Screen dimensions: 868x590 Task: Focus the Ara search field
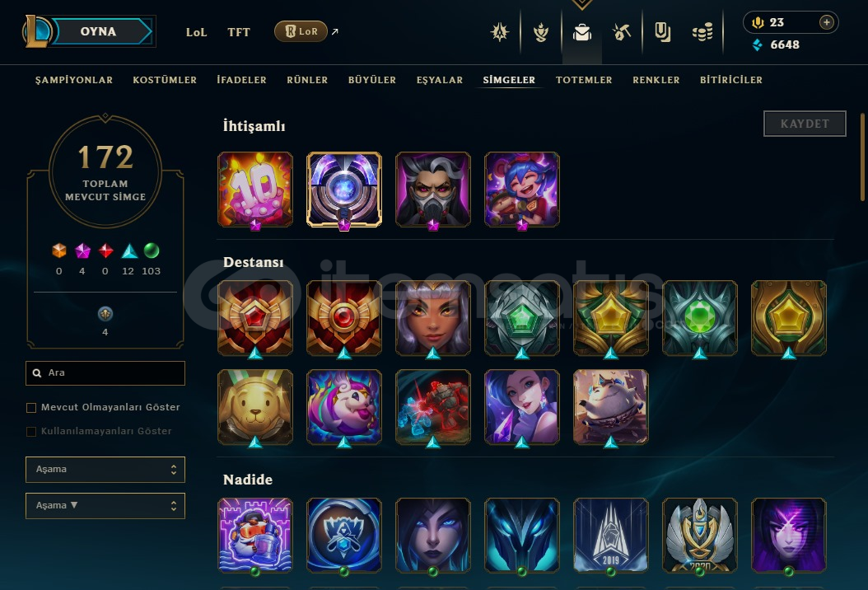[x=105, y=372]
